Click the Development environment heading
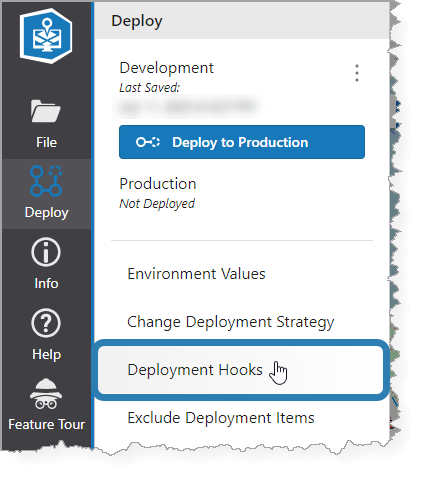 166,68
